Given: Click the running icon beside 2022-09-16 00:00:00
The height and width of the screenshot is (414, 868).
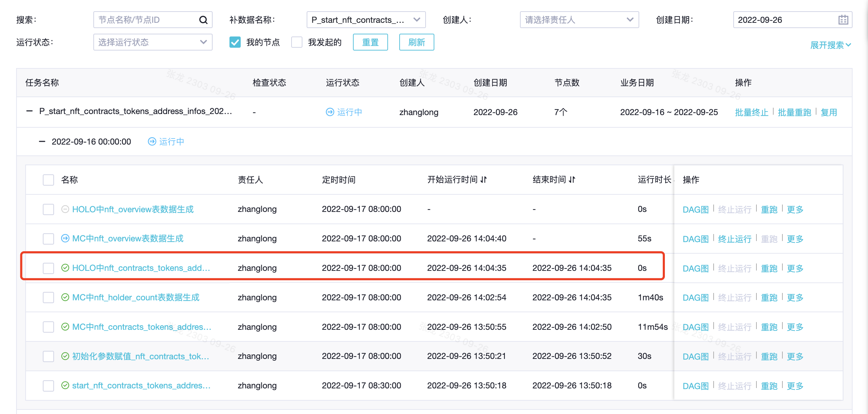Looking at the screenshot, I should [x=152, y=141].
